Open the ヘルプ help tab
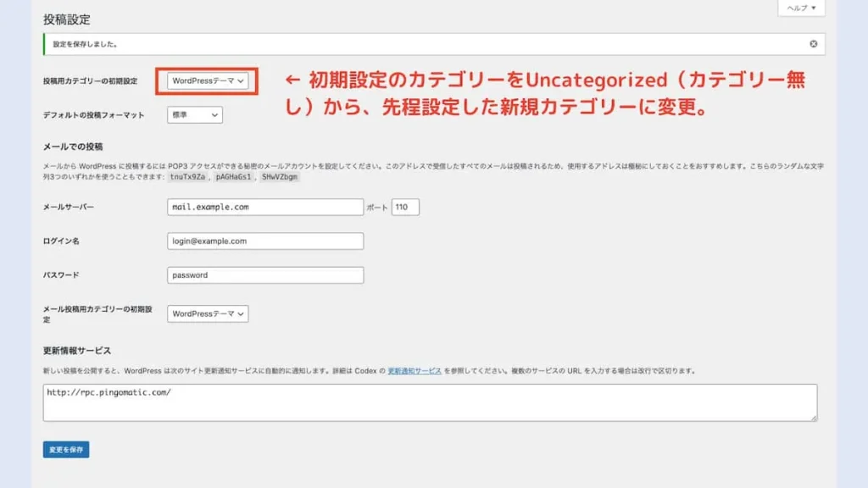Image resolution: width=868 pixels, height=488 pixels. coord(801,8)
